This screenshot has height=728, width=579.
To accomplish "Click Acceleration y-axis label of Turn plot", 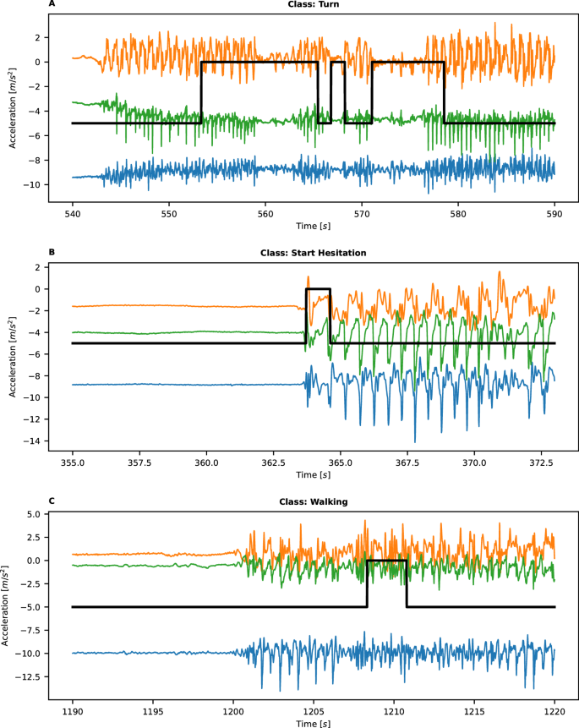I will pyautogui.click(x=13, y=107).
